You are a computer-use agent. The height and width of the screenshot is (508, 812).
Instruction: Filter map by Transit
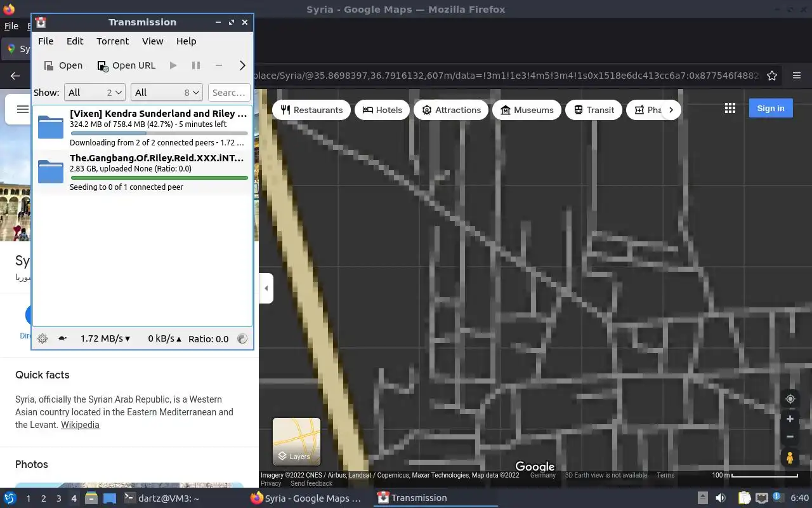pos(594,110)
